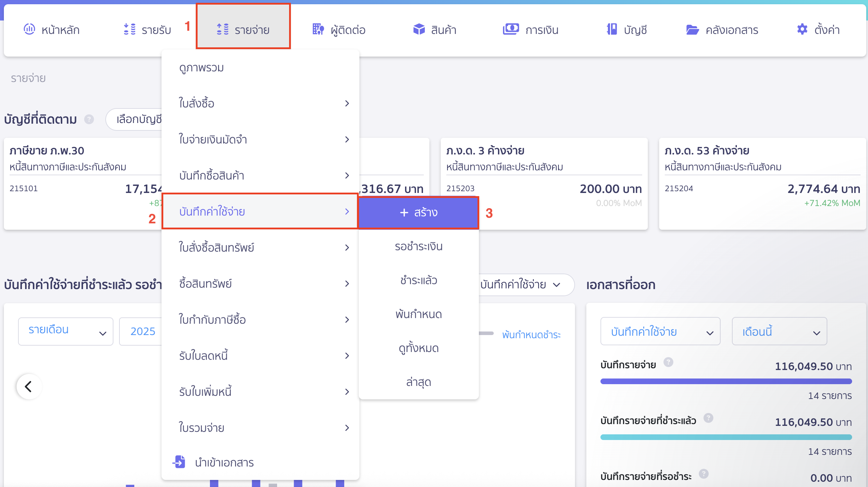The image size is (868, 487).
Task: Click the หน้าหลัก dashboard icon
Action: 29,29
